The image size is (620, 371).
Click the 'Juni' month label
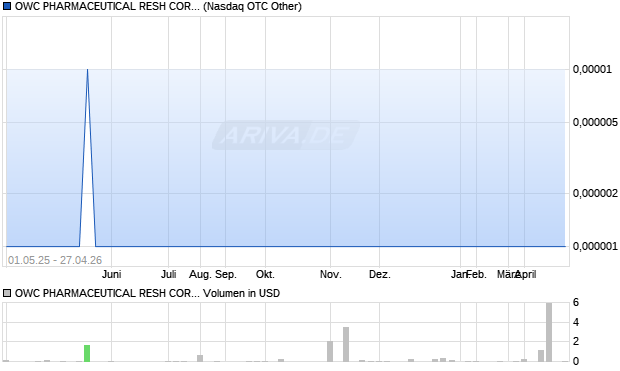pos(112,274)
